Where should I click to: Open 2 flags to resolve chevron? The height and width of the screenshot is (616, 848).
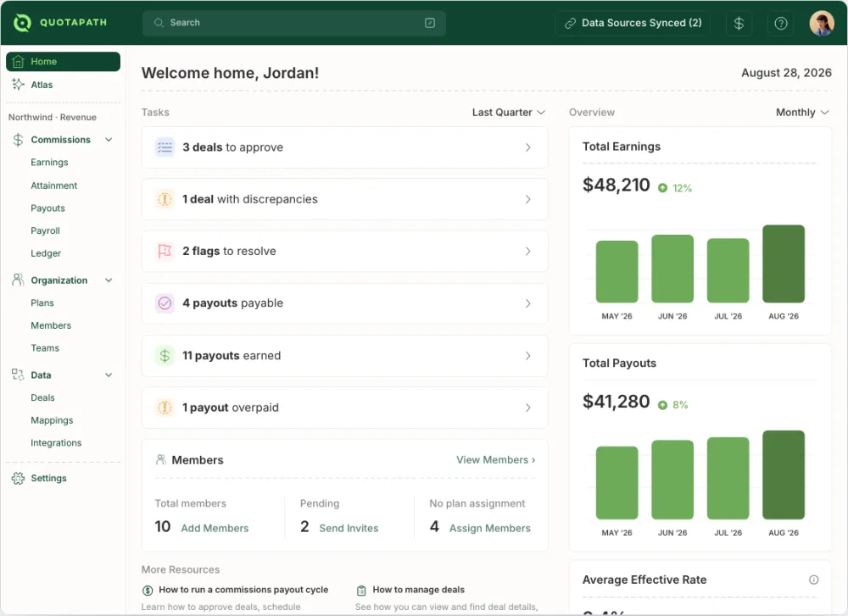pyautogui.click(x=527, y=252)
